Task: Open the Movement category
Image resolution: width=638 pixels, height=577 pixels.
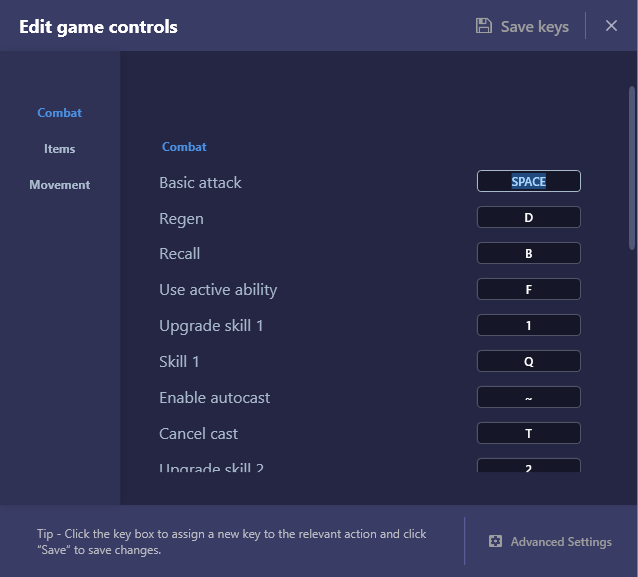Action: 60,185
